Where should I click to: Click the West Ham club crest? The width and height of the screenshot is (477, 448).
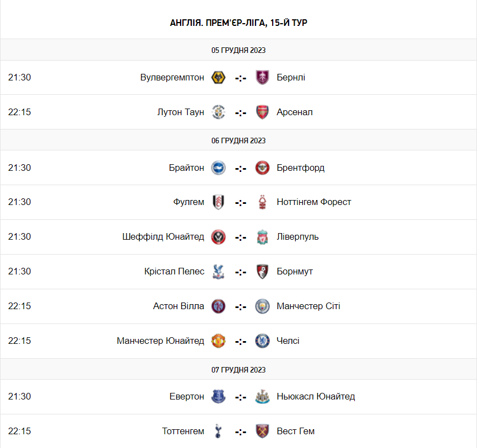[262, 431]
